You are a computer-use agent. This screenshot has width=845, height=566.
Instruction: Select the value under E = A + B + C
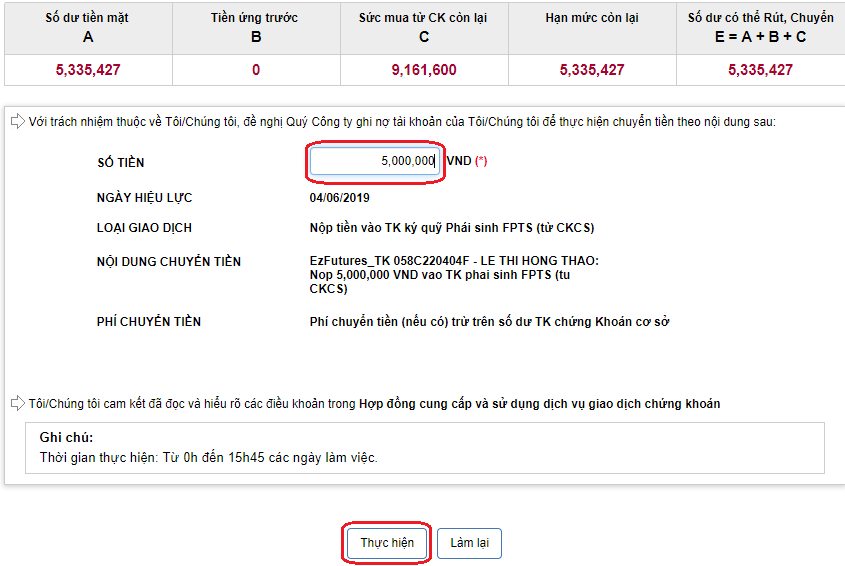pos(760,70)
